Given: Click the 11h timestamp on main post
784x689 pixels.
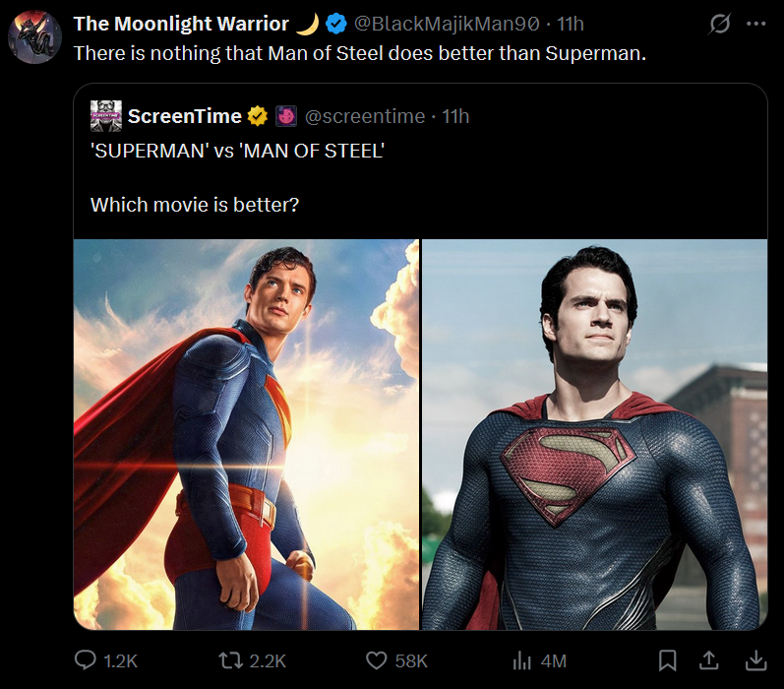Looking at the screenshot, I should [x=571, y=24].
